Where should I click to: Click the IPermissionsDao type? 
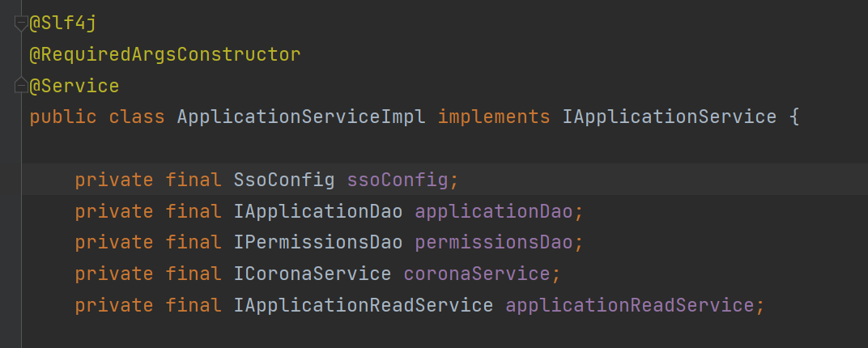click(318, 242)
